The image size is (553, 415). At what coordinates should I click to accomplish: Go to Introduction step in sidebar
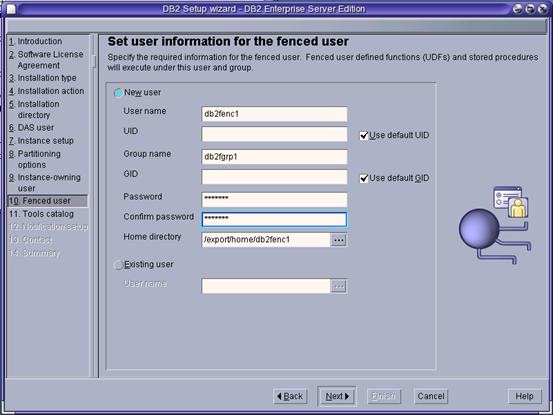coord(36,41)
